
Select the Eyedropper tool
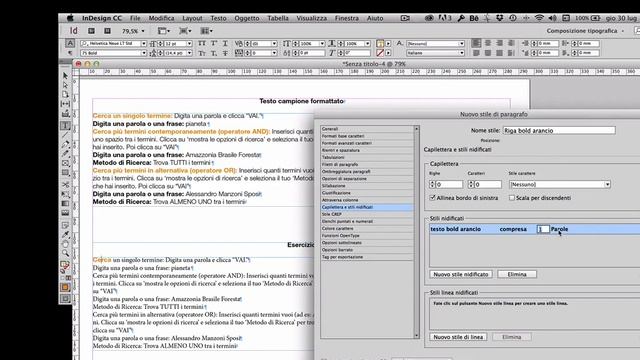(x=65, y=235)
